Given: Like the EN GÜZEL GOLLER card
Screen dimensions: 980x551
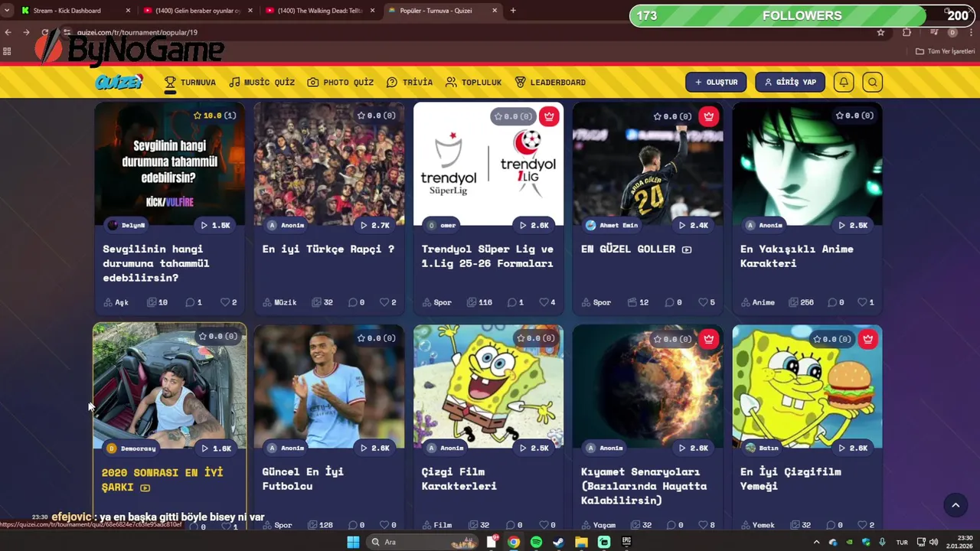Looking at the screenshot, I should point(703,302).
